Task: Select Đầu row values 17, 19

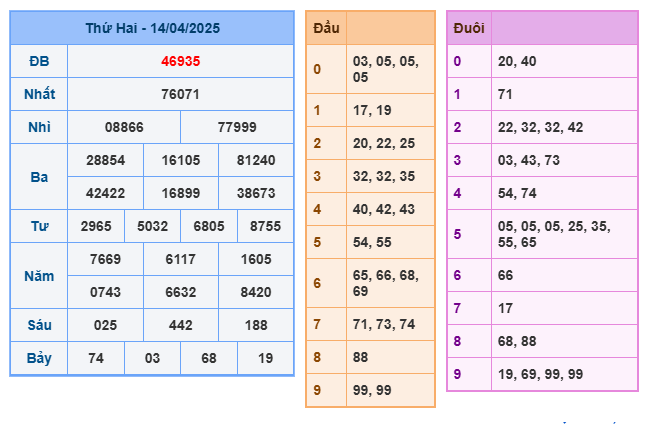Action: 372,110
